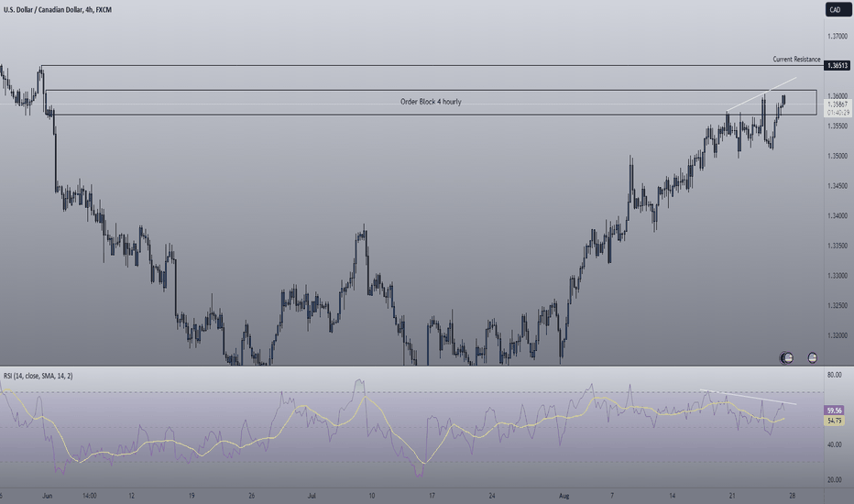Click the RSI value label 59.56
This screenshot has width=854, height=504.
tap(835, 411)
